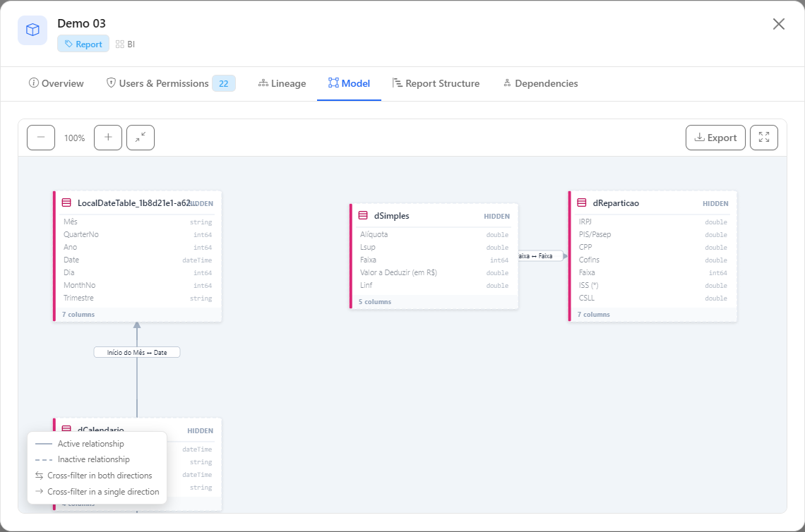Image resolution: width=805 pixels, height=532 pixels.
Task: Switch to the Overview tab
Action: (56, 83)
